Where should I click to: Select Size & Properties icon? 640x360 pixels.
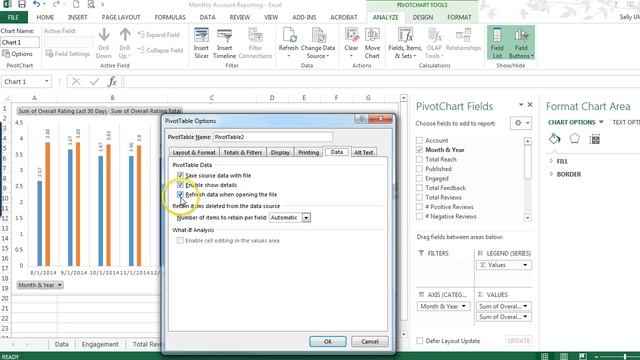click(595, 140)
